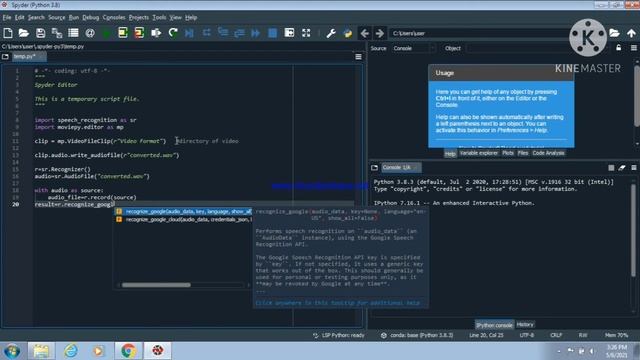Open the Run menu
The width and height of the screenshot is (640, 360).
74,18
